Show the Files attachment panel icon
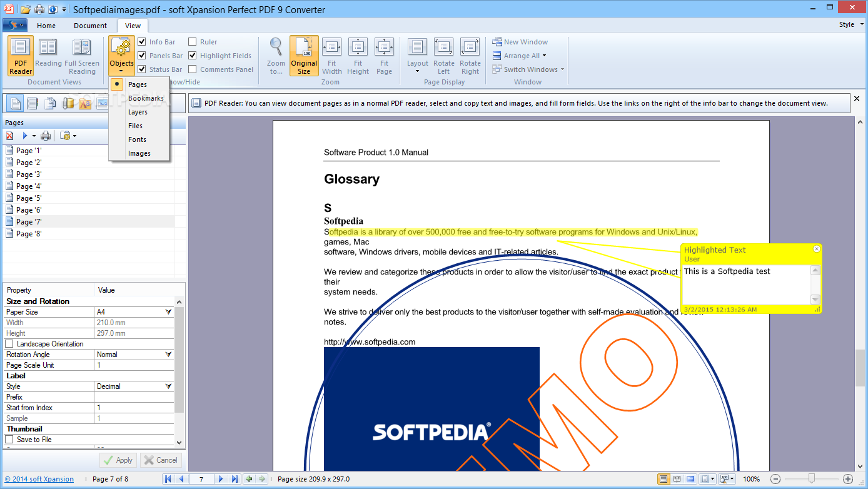Screen dimensions: 868x489 point(69,103)
